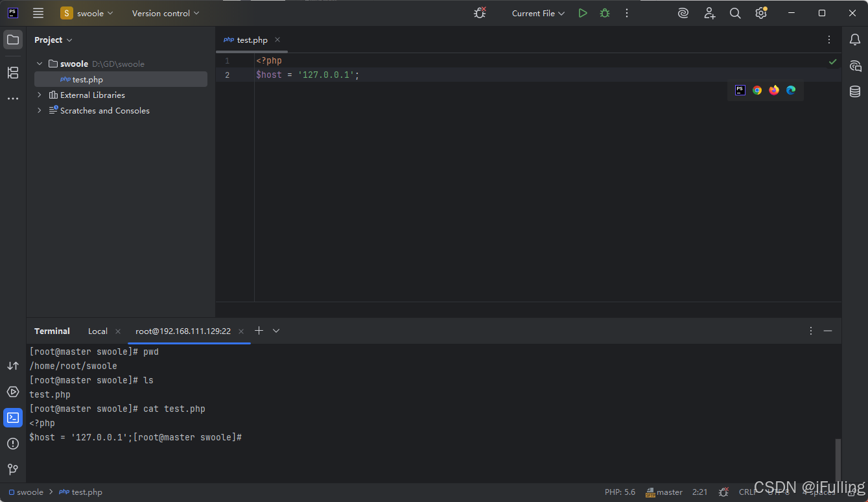Open the main hamburger menu
Viewport: 868px width, 502px height.
click(x=38, y=13)
